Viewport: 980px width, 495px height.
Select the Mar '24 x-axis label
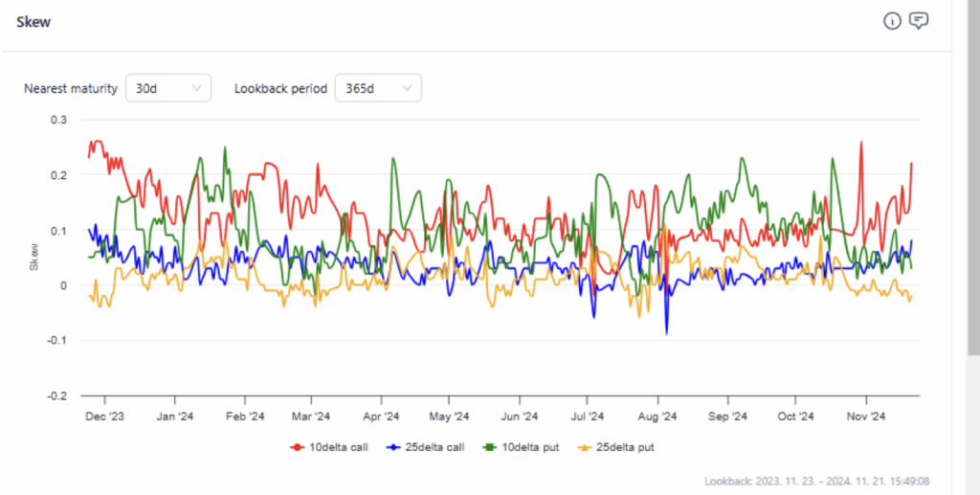point(311,416)
